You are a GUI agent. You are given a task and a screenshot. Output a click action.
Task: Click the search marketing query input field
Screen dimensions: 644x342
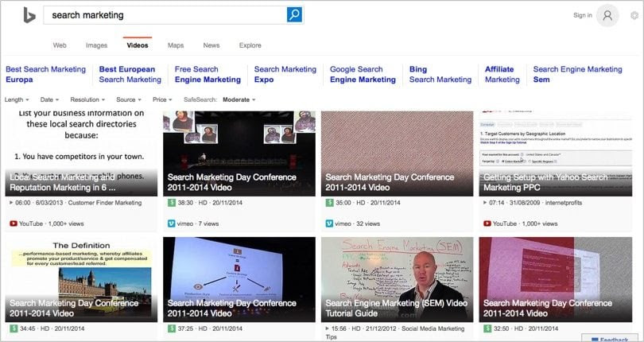coord(165,15)
